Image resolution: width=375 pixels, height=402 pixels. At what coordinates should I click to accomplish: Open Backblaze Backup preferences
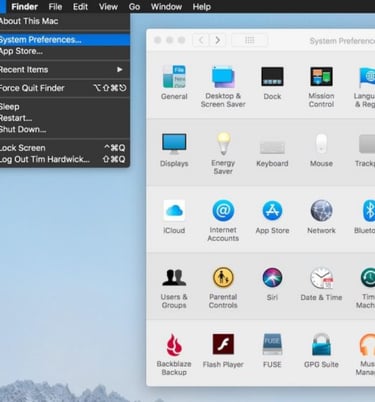click(174, 354)
